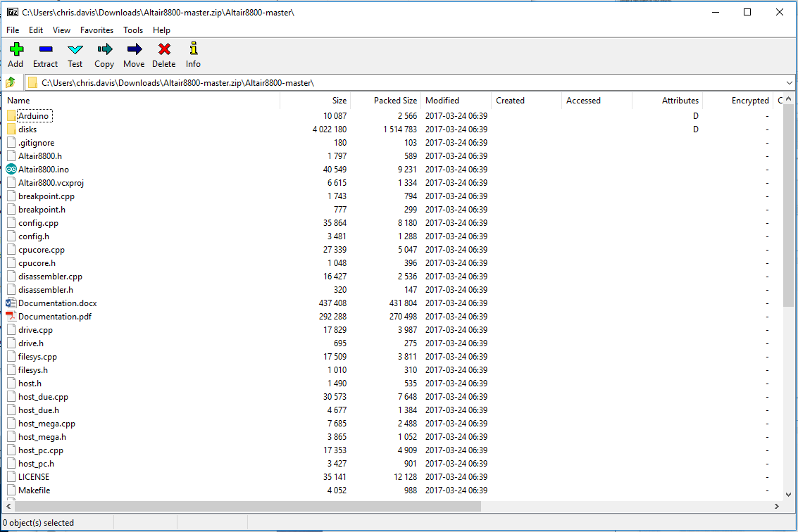Click the 7-Zip title bar app icon
Viewport: 798px width, 532px height.
(13, 12)
